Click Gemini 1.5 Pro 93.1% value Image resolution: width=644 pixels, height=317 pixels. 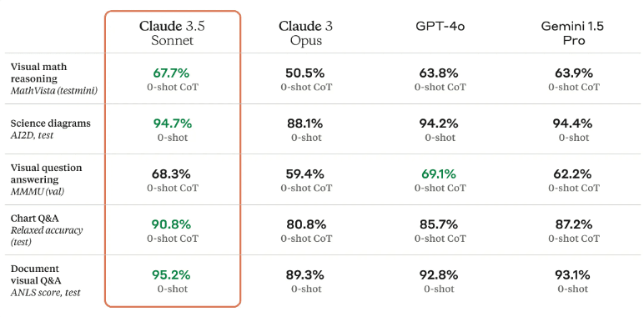(574, 274)
